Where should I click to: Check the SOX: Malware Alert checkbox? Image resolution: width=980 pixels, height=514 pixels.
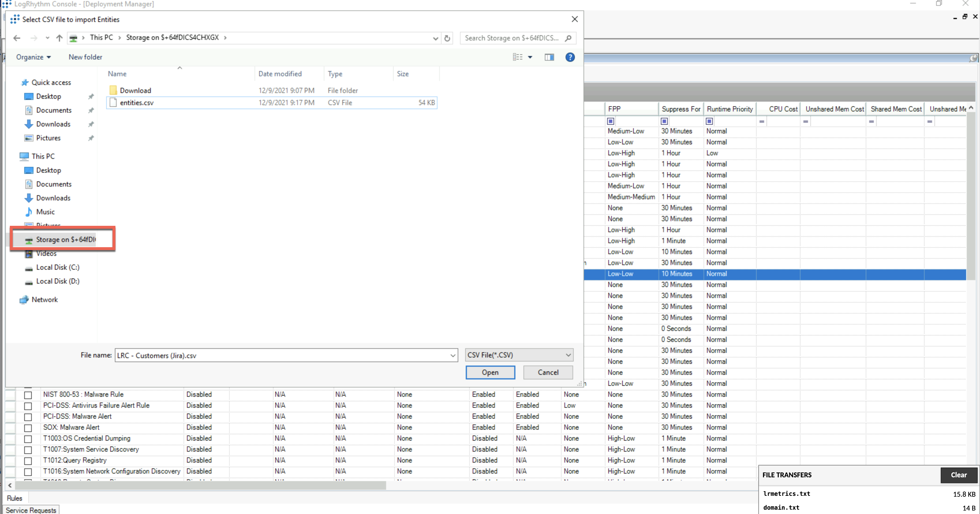[28, 428]
